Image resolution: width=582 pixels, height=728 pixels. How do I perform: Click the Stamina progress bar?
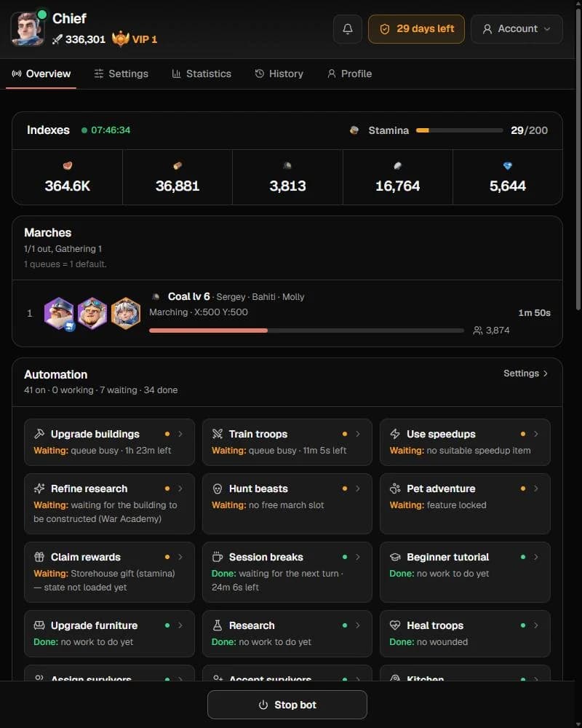tap(459, 130)
